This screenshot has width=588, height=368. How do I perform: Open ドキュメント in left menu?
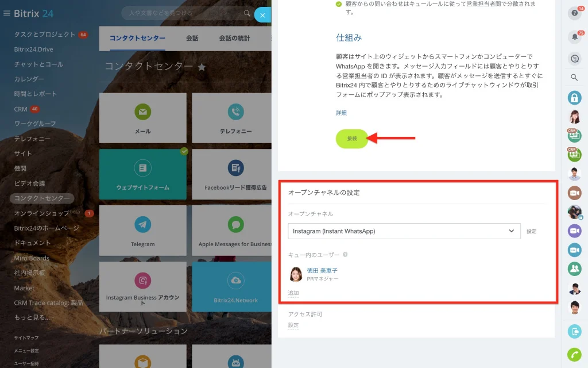tap(32, 243)
